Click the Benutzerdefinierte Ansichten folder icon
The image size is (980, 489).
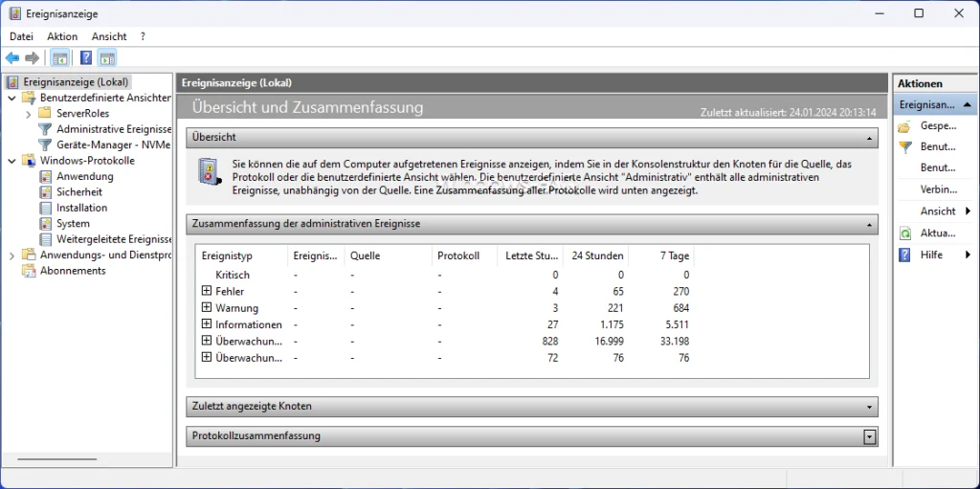(28, 98)
